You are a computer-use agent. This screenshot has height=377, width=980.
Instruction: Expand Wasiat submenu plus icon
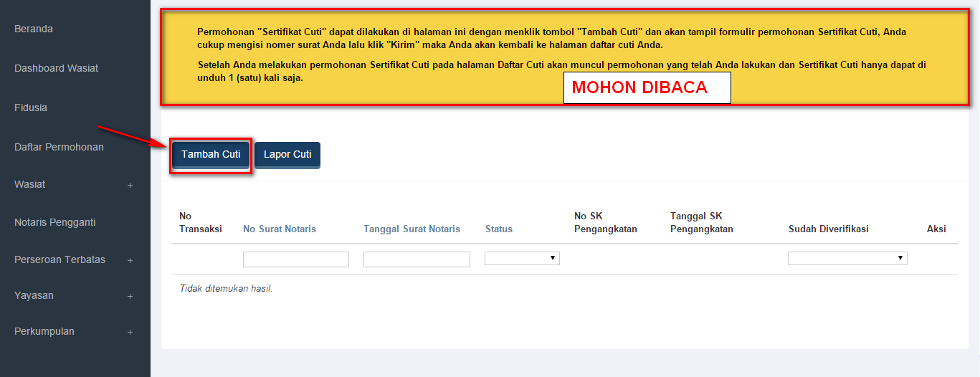coord(130,185)
